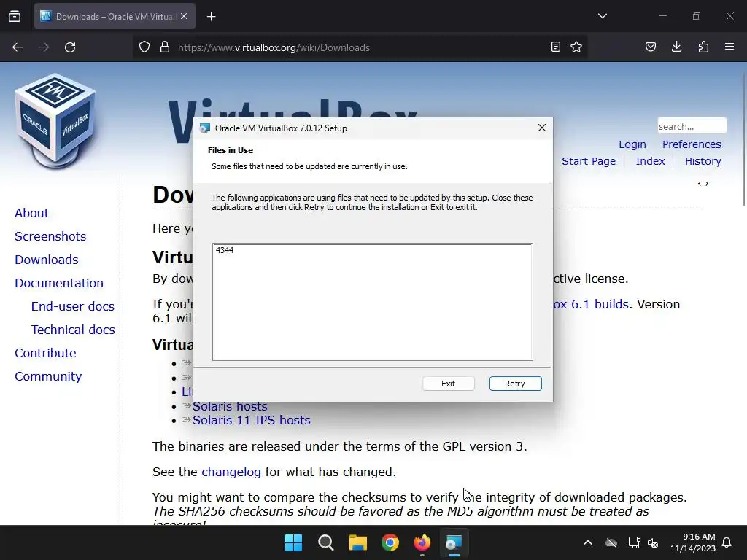747x560 pixels.
Task: Open Downloads in the sidebar
Action: [x=46, y=260]
